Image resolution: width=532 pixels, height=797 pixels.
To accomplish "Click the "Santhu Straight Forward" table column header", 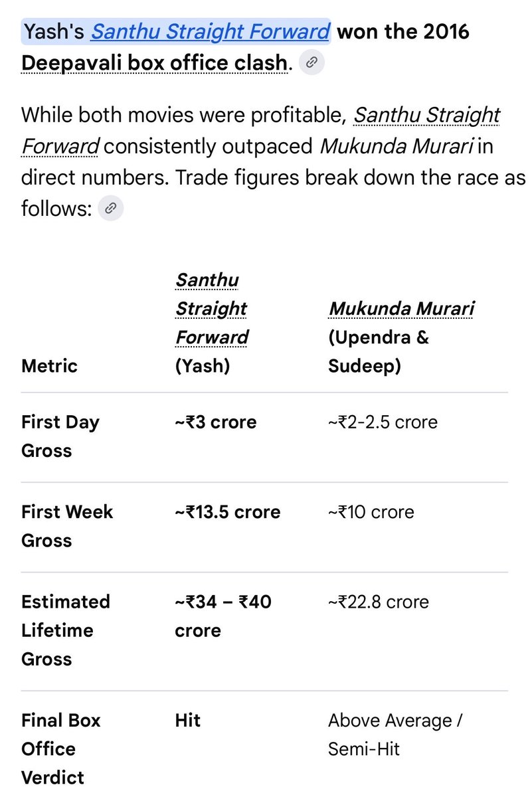I will 212,308.
